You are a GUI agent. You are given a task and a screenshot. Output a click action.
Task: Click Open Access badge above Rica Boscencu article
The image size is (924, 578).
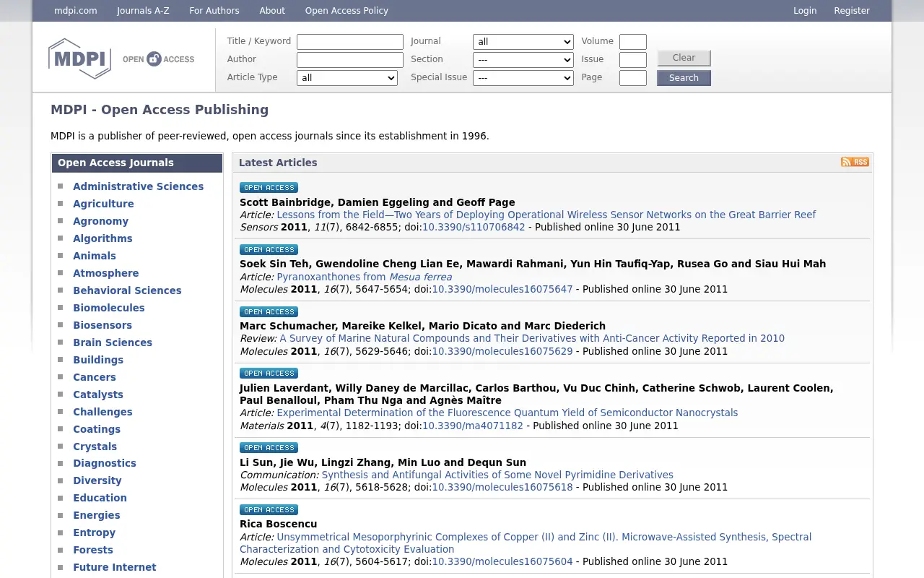[269, 509]
